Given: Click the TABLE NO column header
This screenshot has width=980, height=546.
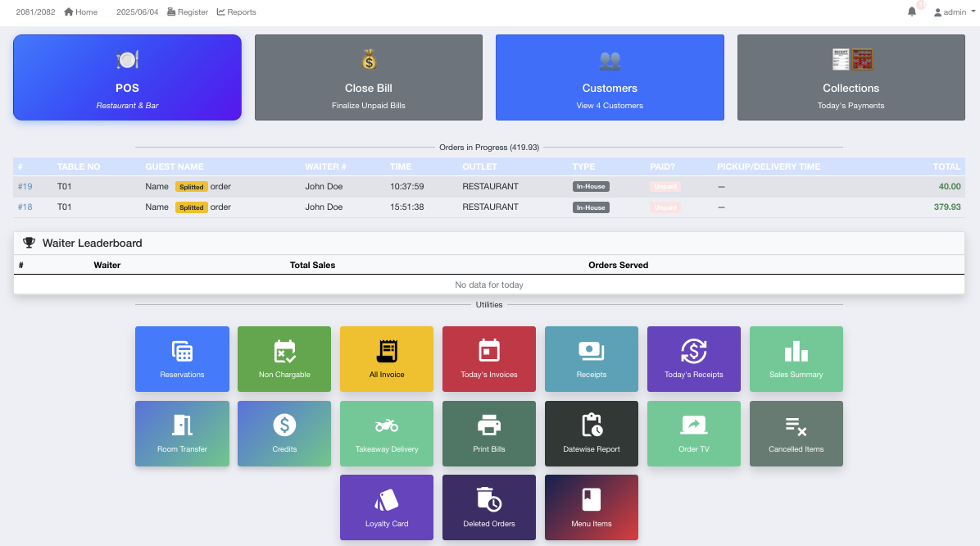Looking at the screenshot, I should [x=79, y=166].
